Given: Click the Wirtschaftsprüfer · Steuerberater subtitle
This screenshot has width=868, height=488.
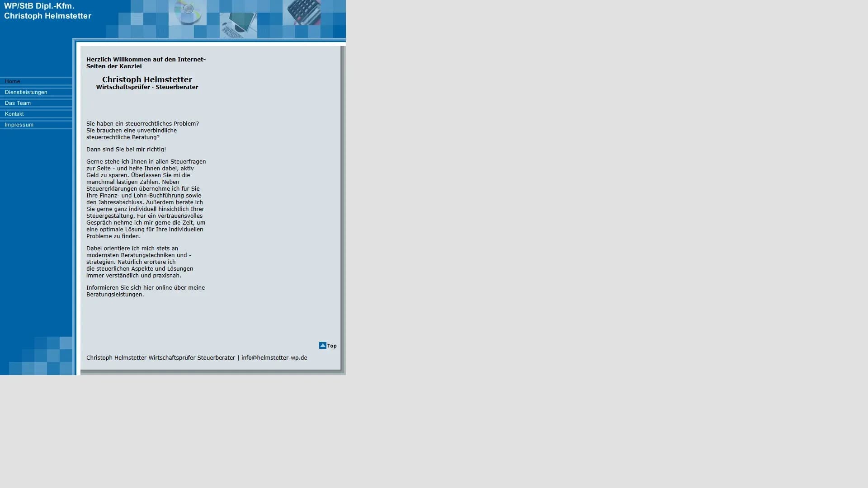Looking at the screenshot, I should 147,87.
